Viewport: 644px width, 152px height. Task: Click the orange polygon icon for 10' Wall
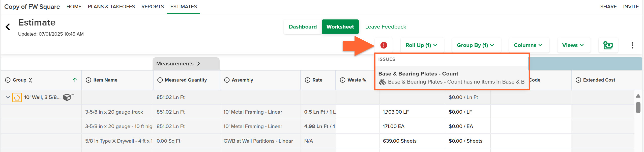coord(17,97)
